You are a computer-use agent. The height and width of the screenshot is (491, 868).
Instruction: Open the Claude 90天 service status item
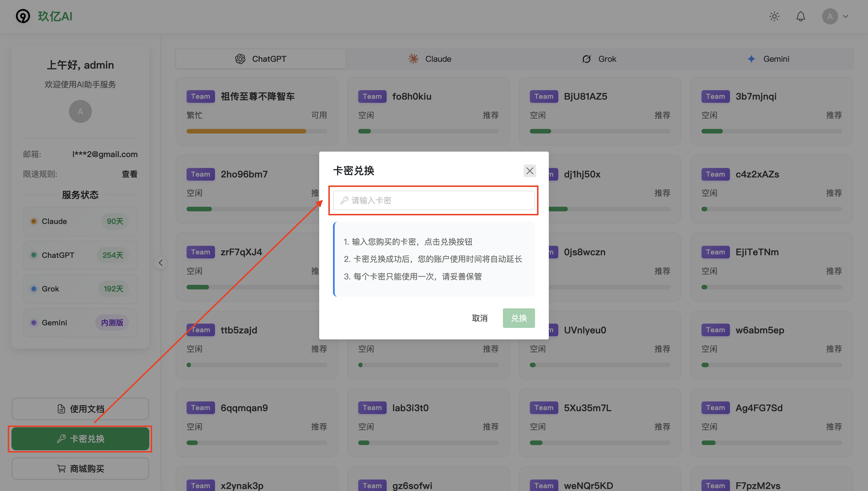(x=80, y=221)
